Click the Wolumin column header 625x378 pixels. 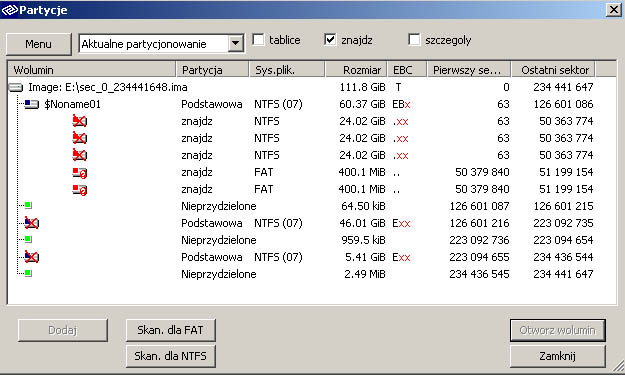(92, 70)
